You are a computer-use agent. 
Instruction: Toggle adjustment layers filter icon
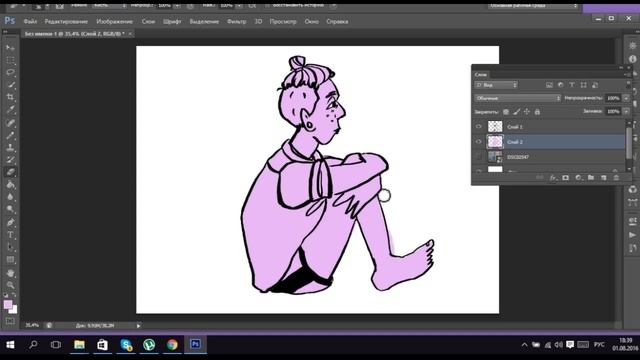tap(560, 85)
